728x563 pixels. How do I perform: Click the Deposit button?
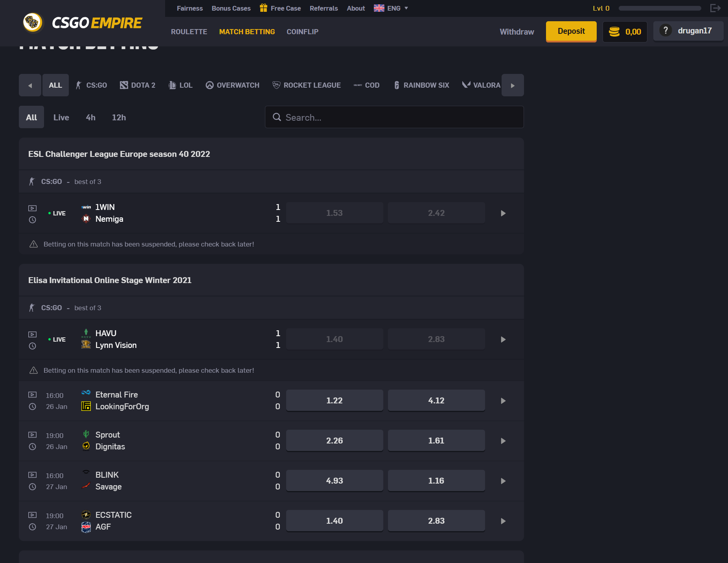click(571, 31)
